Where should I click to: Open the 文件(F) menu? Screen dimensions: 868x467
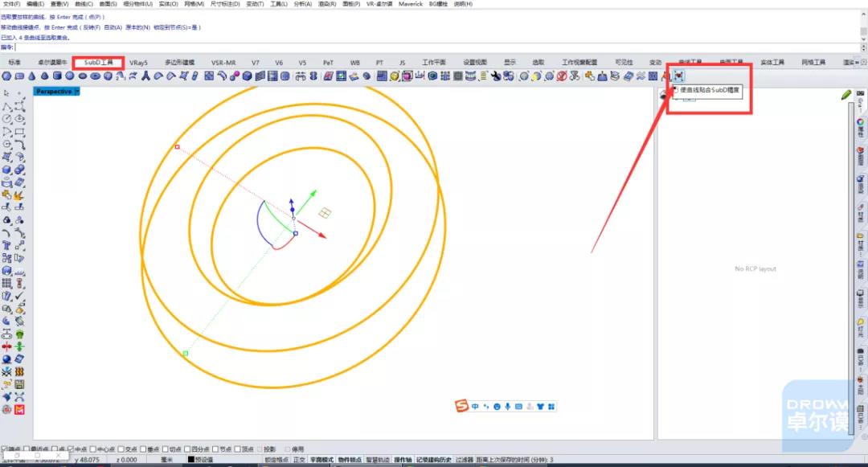point(11,4)
